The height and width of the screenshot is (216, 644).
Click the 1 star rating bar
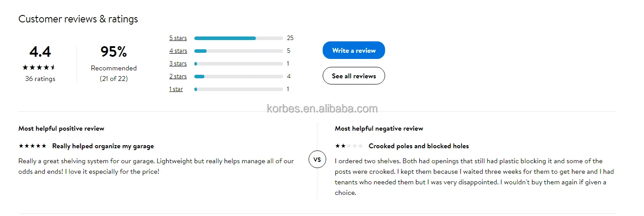click(238, 89)
